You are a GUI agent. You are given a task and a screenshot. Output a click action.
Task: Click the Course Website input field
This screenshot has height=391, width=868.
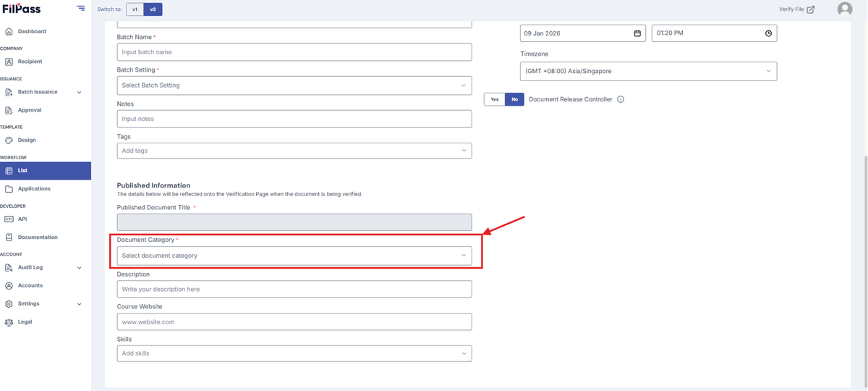294,321
